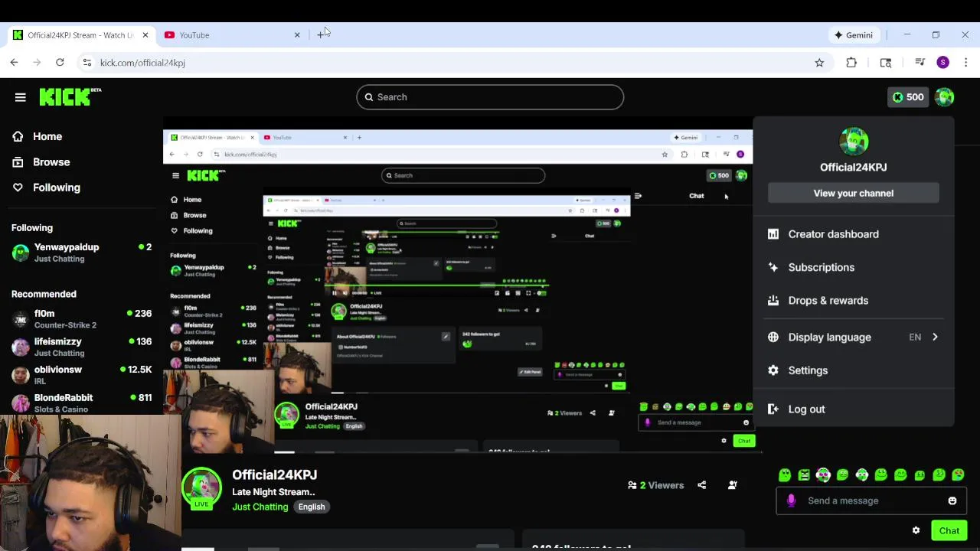Click the Kick logo in header

tap(70, 96)
